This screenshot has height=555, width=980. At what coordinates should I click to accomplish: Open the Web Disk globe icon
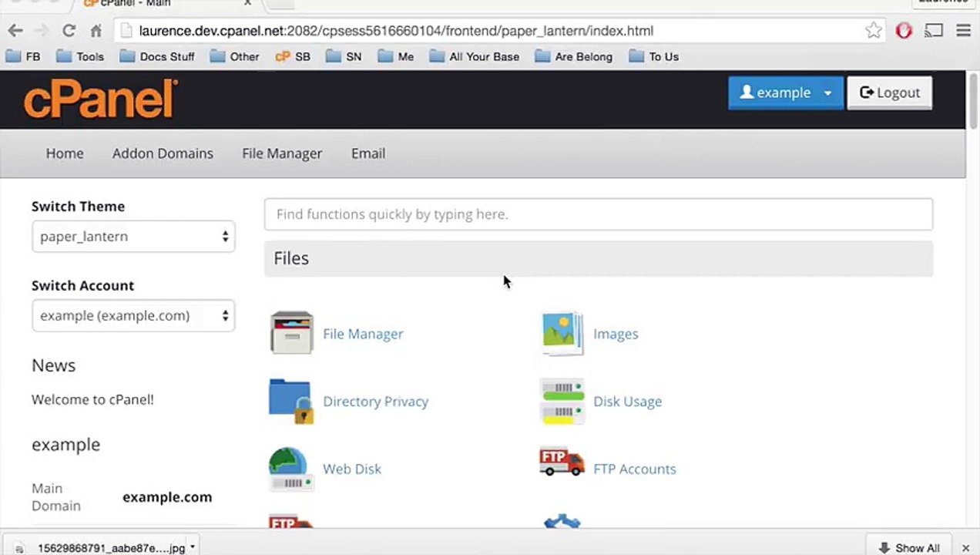point(290,469)
